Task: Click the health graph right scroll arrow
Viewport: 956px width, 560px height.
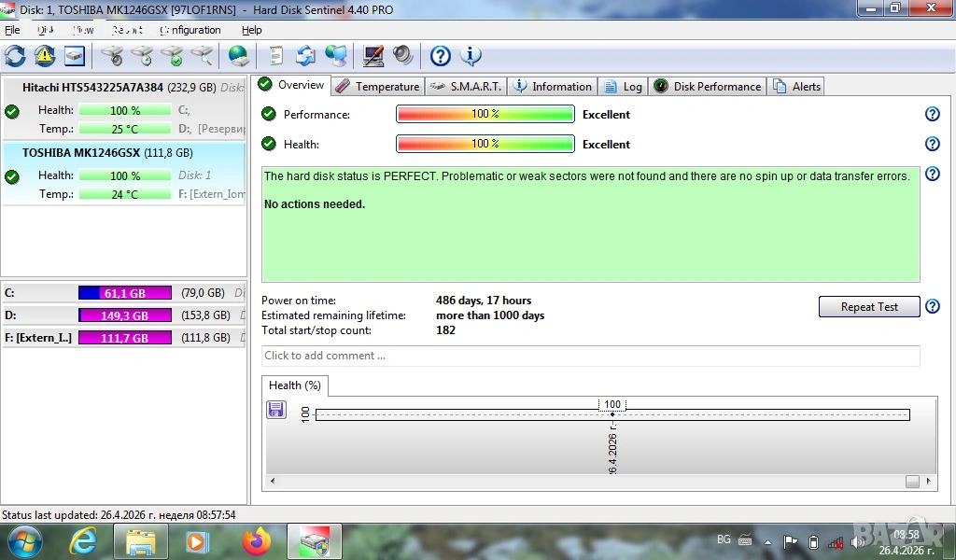Action: click(x=928, y=482)
